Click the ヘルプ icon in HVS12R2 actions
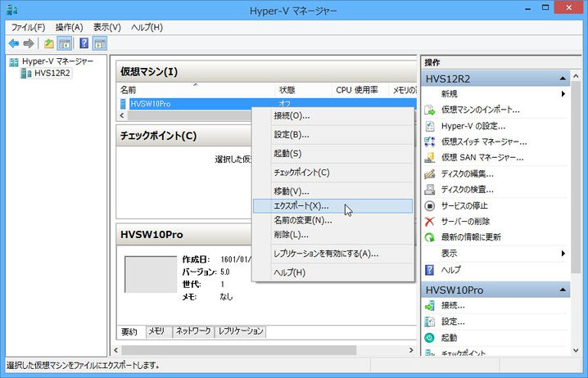Image resolution: width=588 pixels, height=378 pixels. click(430, 270)
